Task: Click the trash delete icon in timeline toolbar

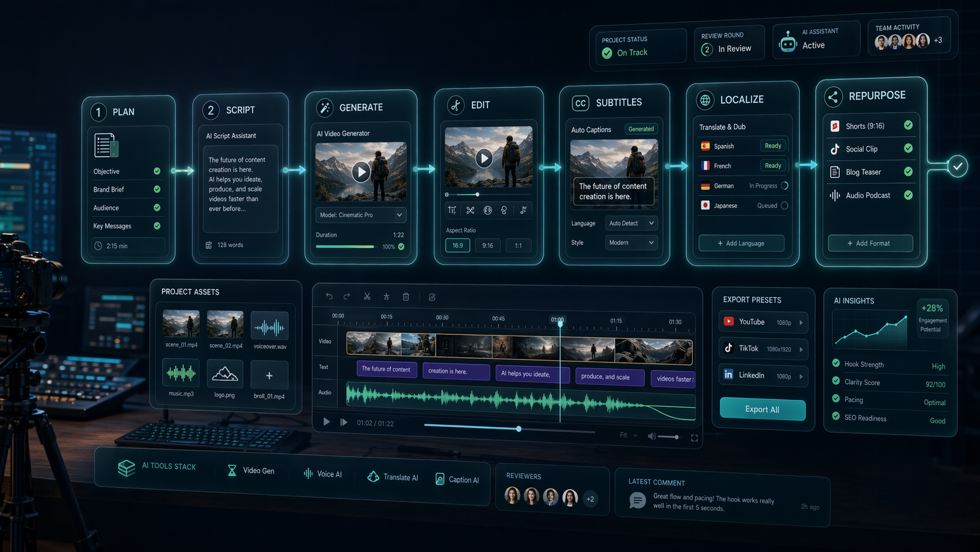Action: click(406, 297)
